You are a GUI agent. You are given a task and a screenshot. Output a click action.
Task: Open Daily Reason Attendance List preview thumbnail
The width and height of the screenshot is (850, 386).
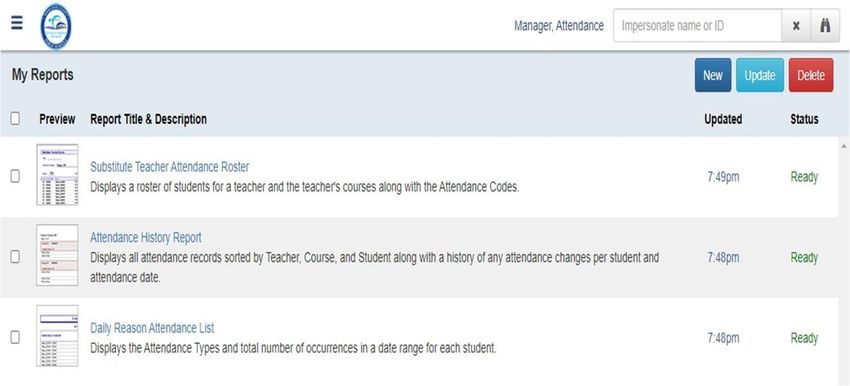point(57,336)
